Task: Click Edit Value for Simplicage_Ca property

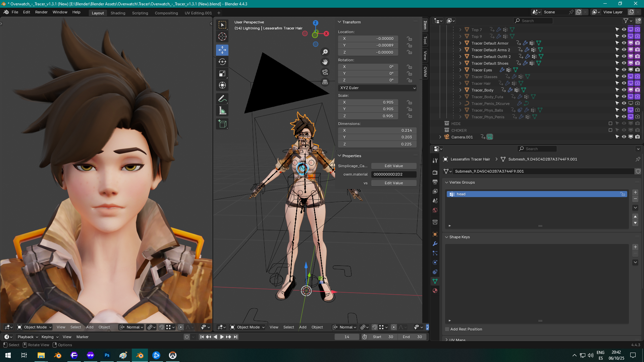Action: click(x=394, y=166)
